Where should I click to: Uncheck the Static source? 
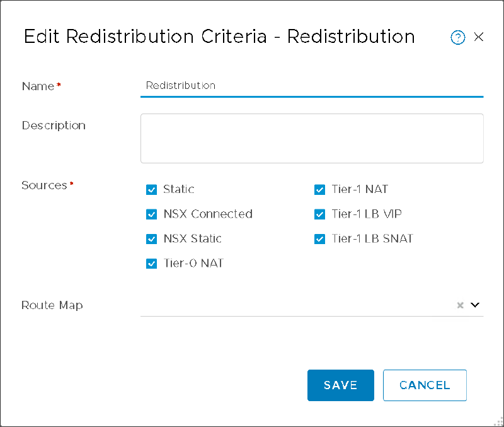click(x=151, y=189)
